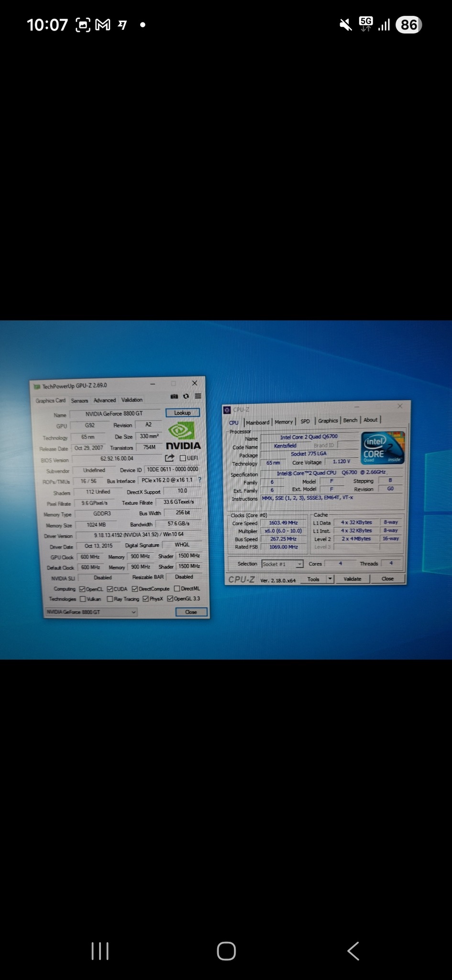Toggle the Vulkan checkbox
Screen dimensions: 452x980
[x=83, y=599]
